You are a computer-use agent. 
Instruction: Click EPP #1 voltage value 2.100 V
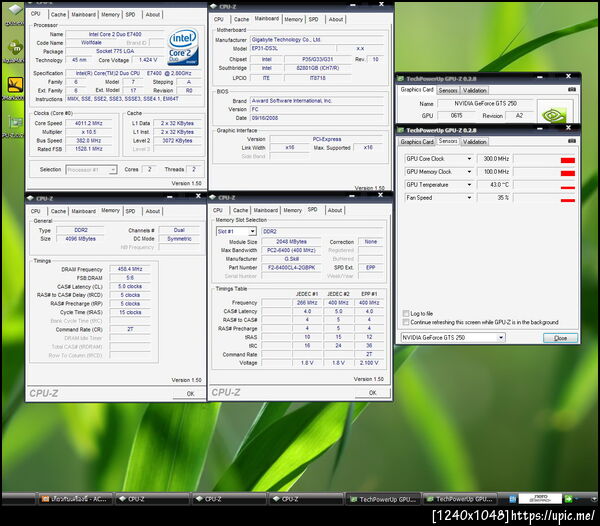pyautogui.click(x=369, y=363)
